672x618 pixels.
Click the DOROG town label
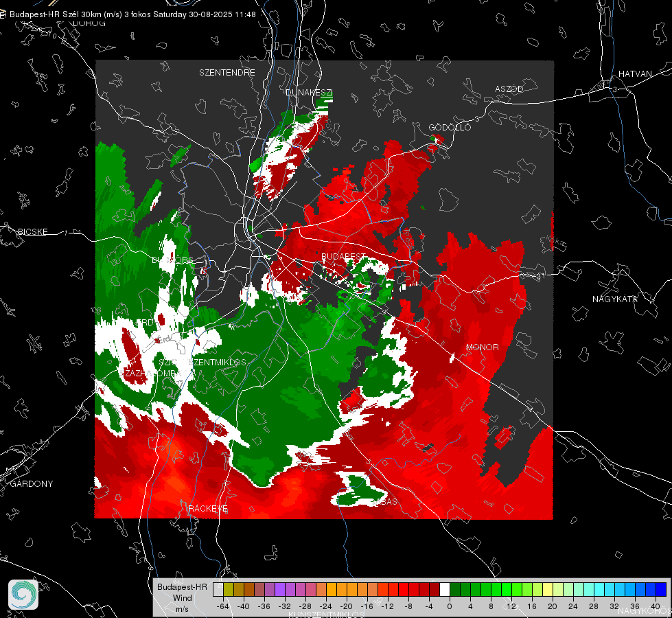(x=89, y=23)
